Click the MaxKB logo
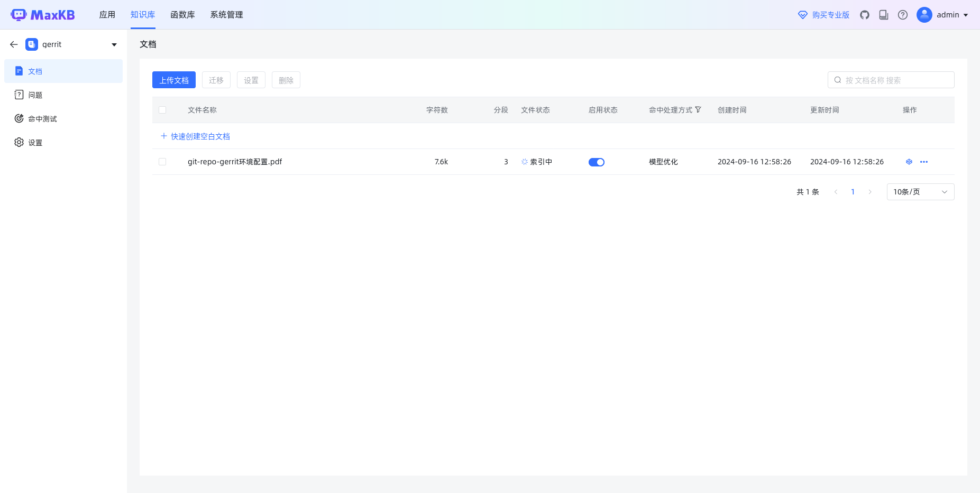 43,15
